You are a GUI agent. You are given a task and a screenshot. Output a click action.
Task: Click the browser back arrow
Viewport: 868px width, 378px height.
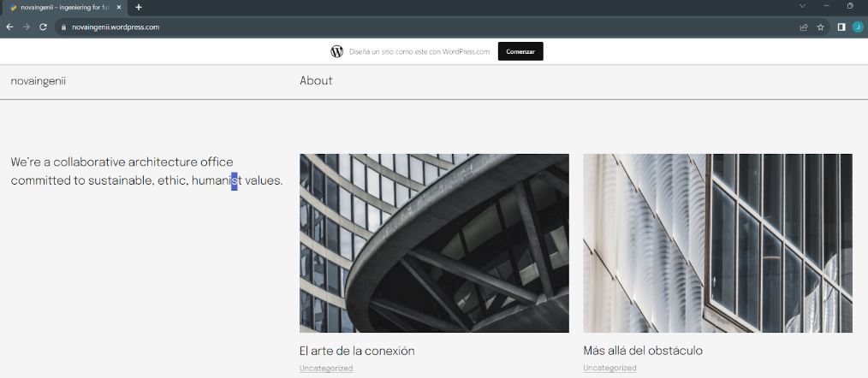(9, 27)
